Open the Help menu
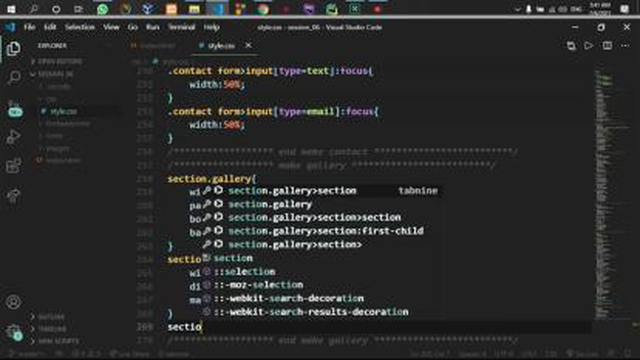 [x=211, y=27]
